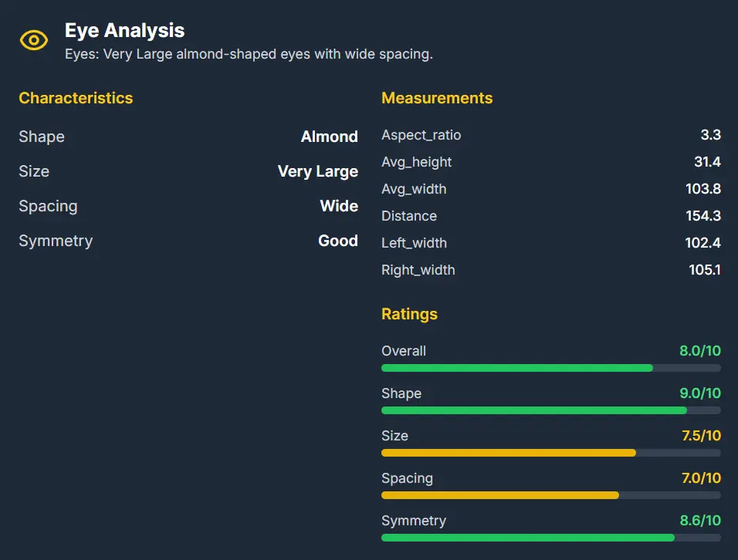Image resolution: width=738 pixels, height=560 pixels.
Task: Click the Distance measurement 154.3
Action: (x=703, y=216)
